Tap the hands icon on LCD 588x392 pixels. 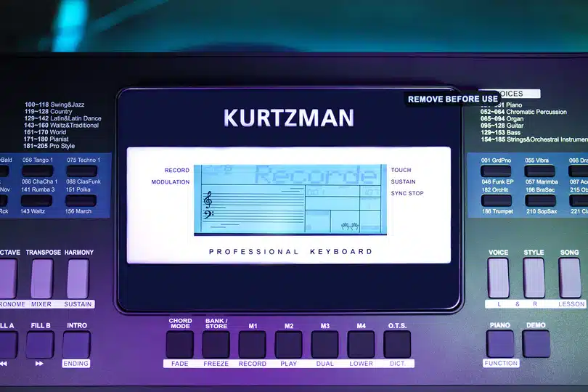coord(352,226)
